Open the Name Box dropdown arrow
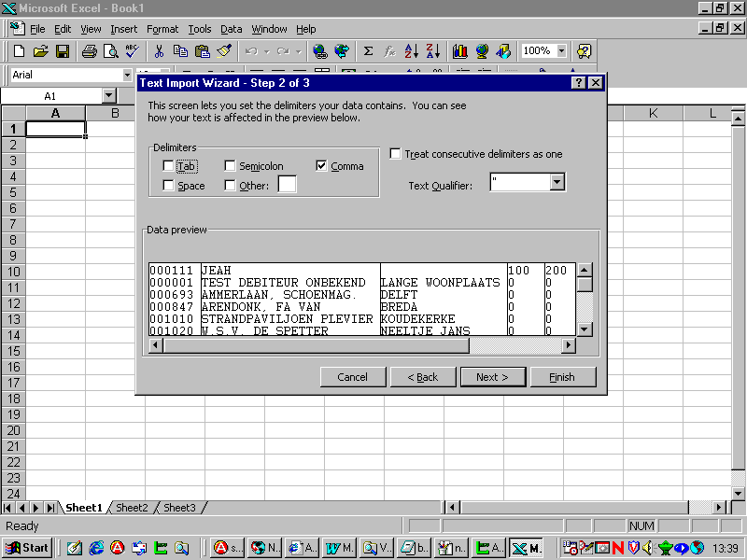The height and width of the screenshot is (560, 747). click(x=108, y=96)
